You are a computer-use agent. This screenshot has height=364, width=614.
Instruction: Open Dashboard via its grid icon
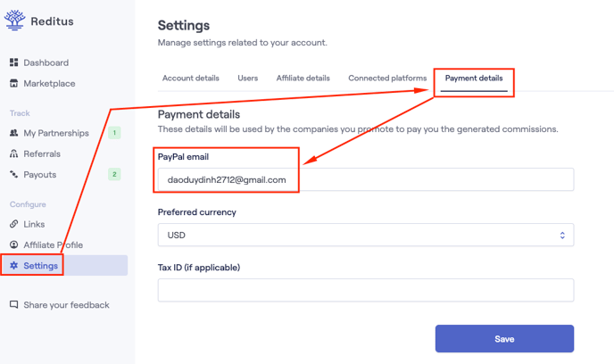click(x=13, y=62)
